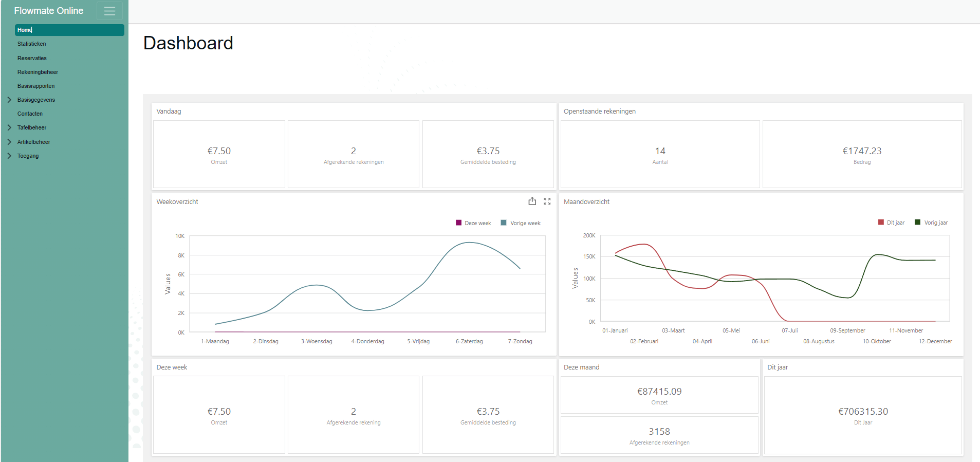The image size is (980, 462).
Task: Click the 3158 Afgerekende rekeningen value
Action: coord(659,432)
